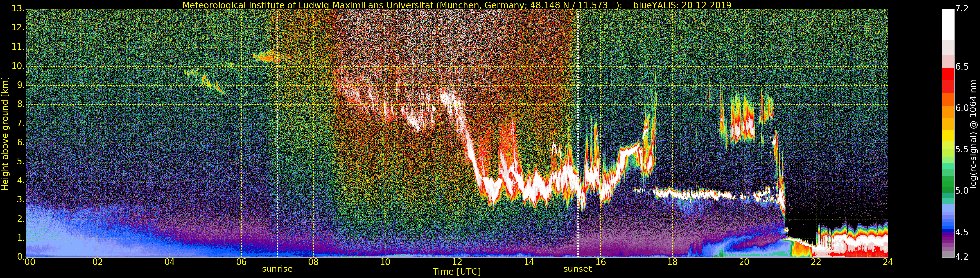Click the purple band of the colorbar
This screenshot has height=278, width=980.
[x=948, y=240]
